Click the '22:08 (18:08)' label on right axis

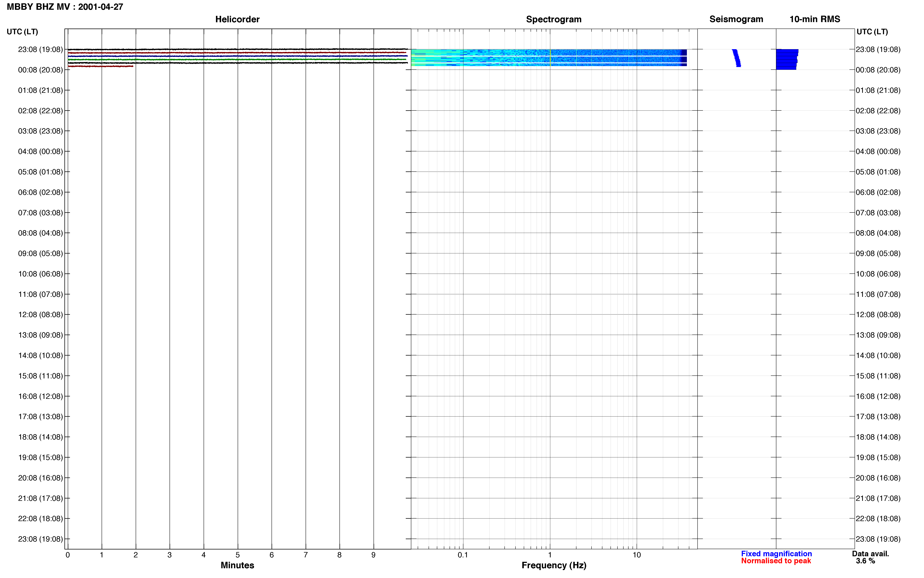coord(878,518)
